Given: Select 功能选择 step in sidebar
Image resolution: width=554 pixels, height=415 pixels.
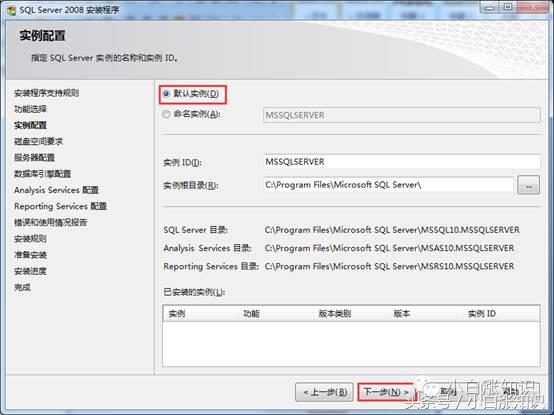Looking at the screenshot, I should (x=30, y=109).
